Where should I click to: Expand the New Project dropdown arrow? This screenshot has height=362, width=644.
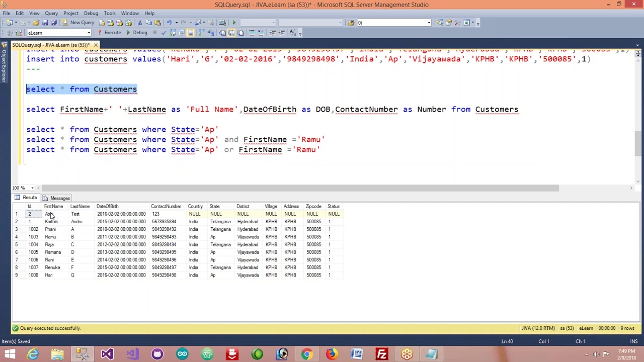pyautogui.click(x=15, y=23)
